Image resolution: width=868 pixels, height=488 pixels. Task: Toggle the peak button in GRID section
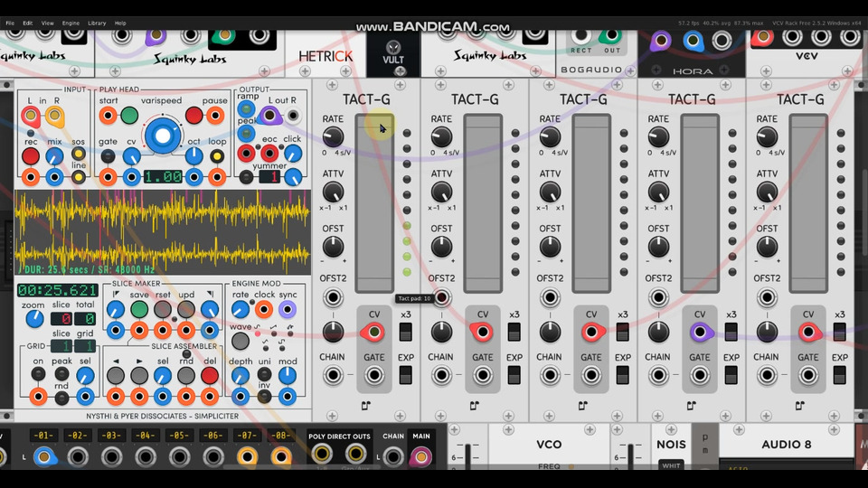tap(61, 373)
